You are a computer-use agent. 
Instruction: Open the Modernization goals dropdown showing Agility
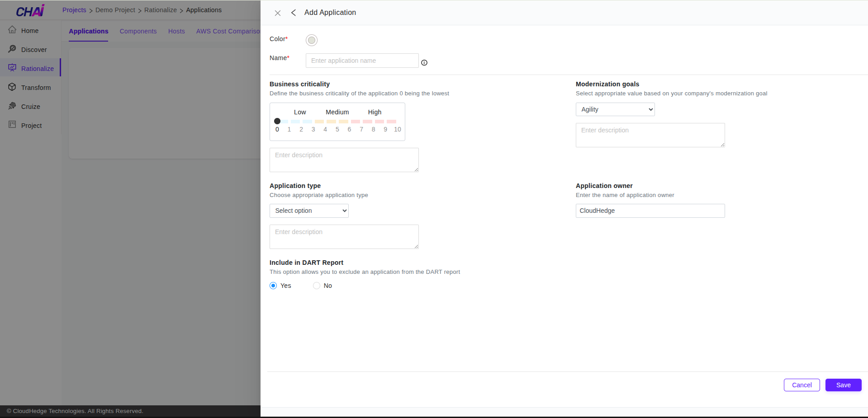615,109
